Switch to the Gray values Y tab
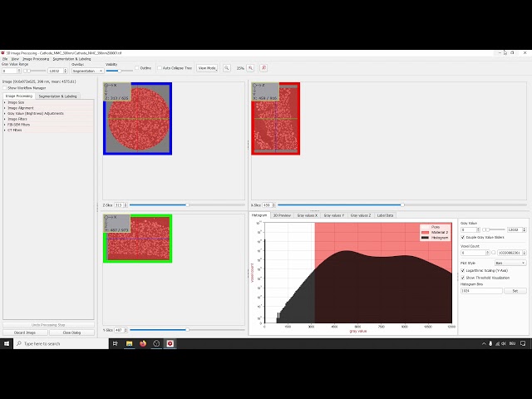 pyautogui.click(x=334, y=215)
